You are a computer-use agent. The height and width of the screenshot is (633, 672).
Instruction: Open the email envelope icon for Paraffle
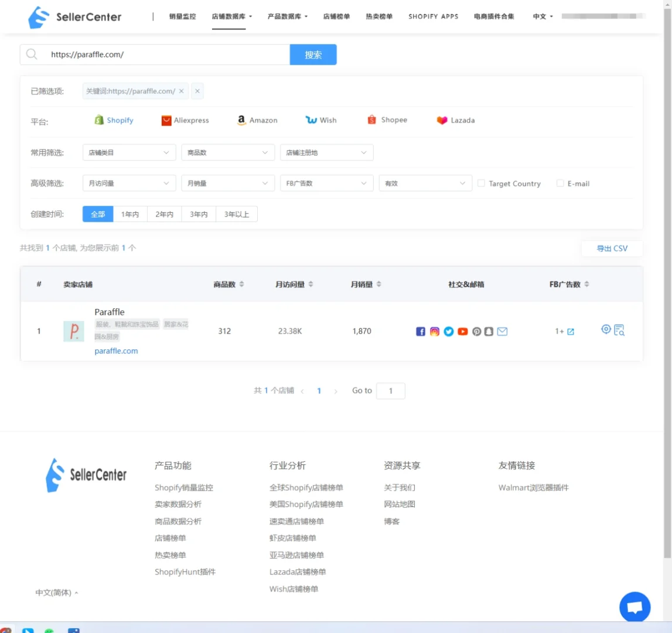tap(503, 331)
